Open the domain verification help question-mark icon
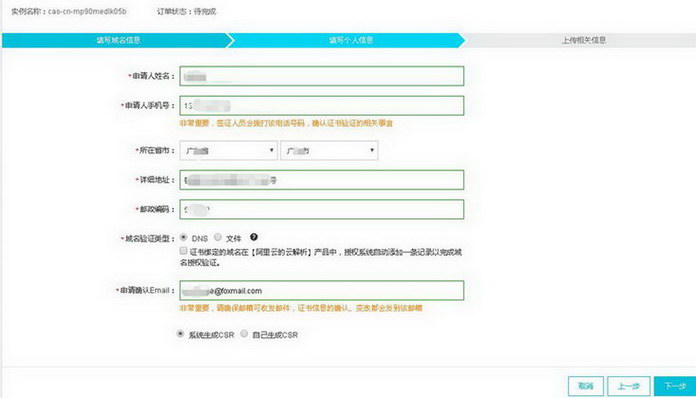 (x=253, y=237)
